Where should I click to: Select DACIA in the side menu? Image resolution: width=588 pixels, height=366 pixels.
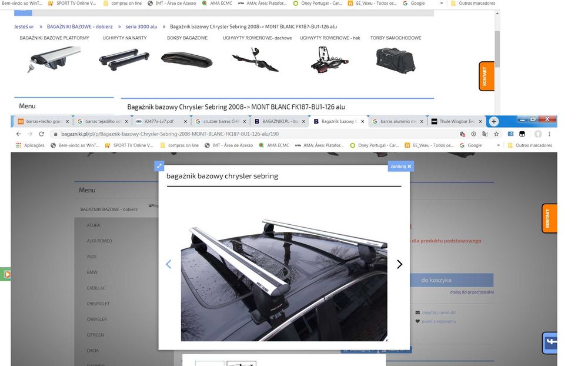click(93, 351)
